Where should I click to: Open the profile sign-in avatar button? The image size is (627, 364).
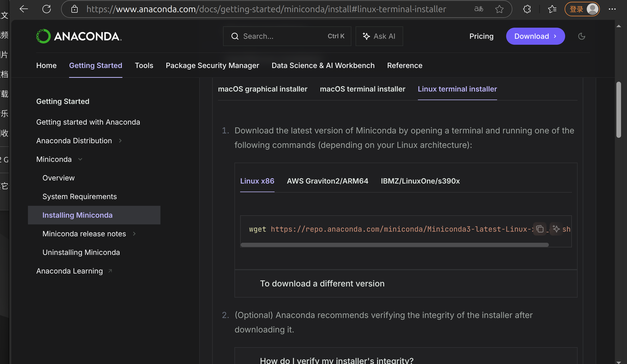(x=582, y=9)
